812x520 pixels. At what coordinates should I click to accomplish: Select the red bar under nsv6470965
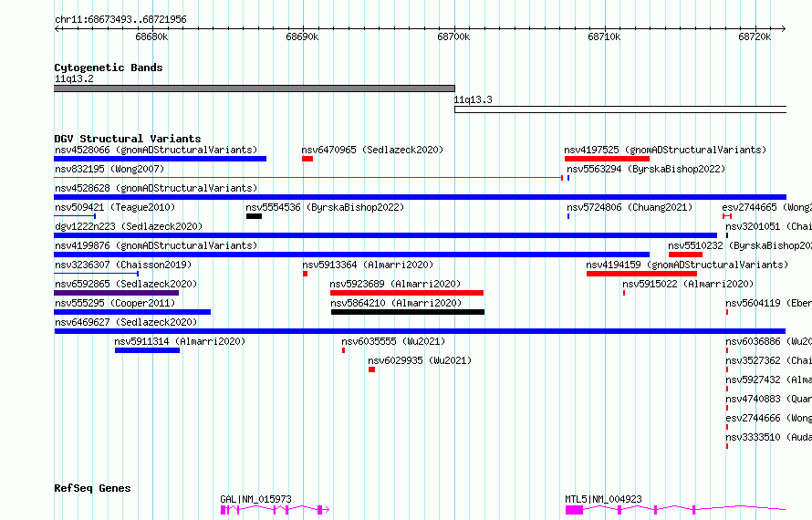click(307, 159)
